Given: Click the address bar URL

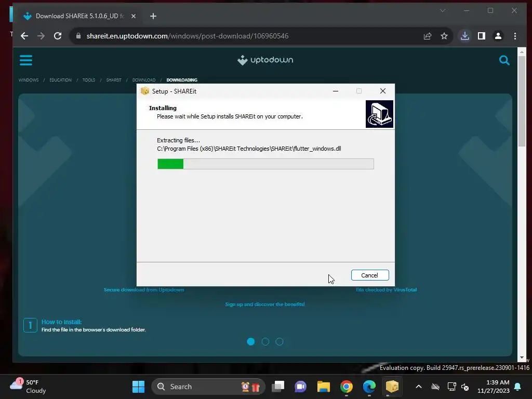Looking at the screenshot, I should click(x=187, y=36).
